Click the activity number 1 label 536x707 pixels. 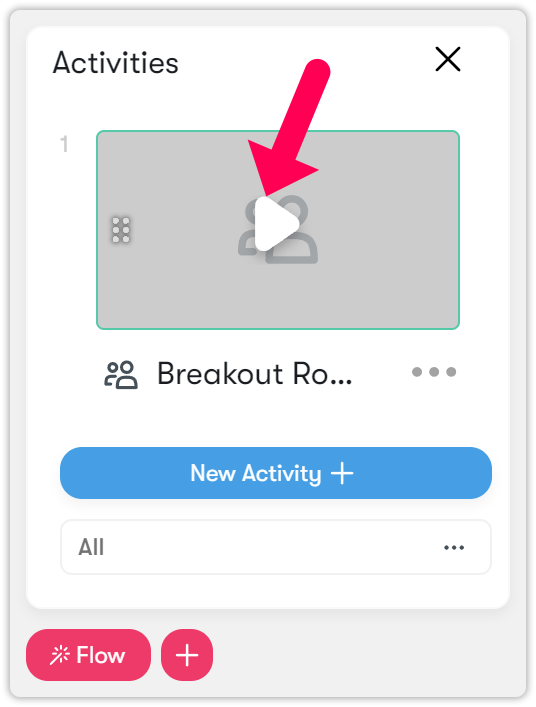(64, 144)
